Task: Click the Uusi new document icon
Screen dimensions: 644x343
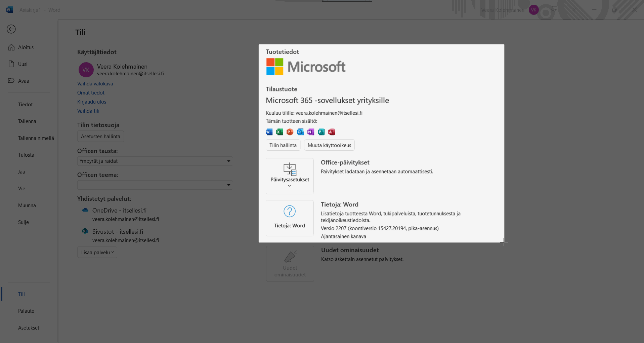Action: [11, 64]
